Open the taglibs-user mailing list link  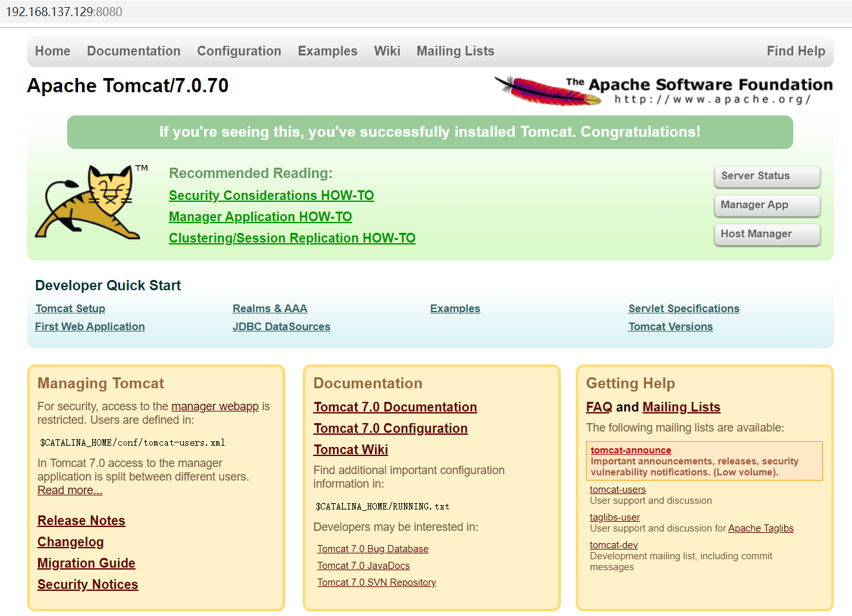tap(614, 517)
